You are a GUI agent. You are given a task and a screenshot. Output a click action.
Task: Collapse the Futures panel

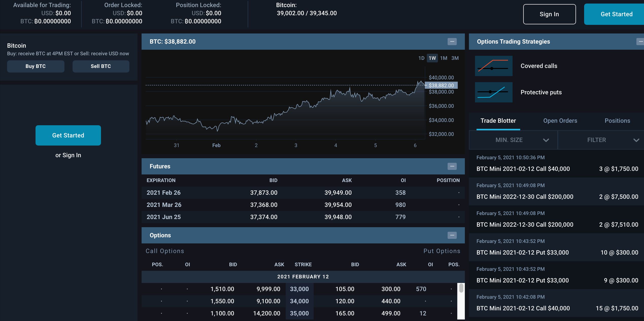pos(452,166)
